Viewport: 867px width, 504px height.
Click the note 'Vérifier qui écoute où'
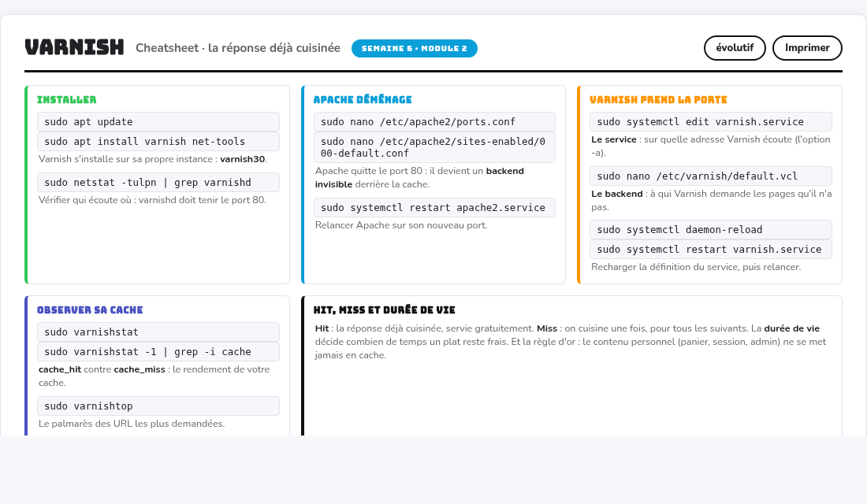point(152,200)
